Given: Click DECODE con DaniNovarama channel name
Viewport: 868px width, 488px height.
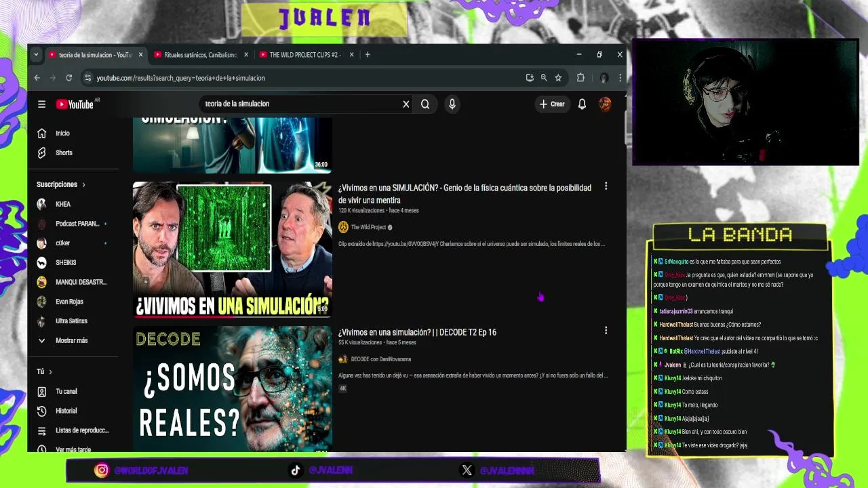Looking at the screenshot, I should [381, 359].
